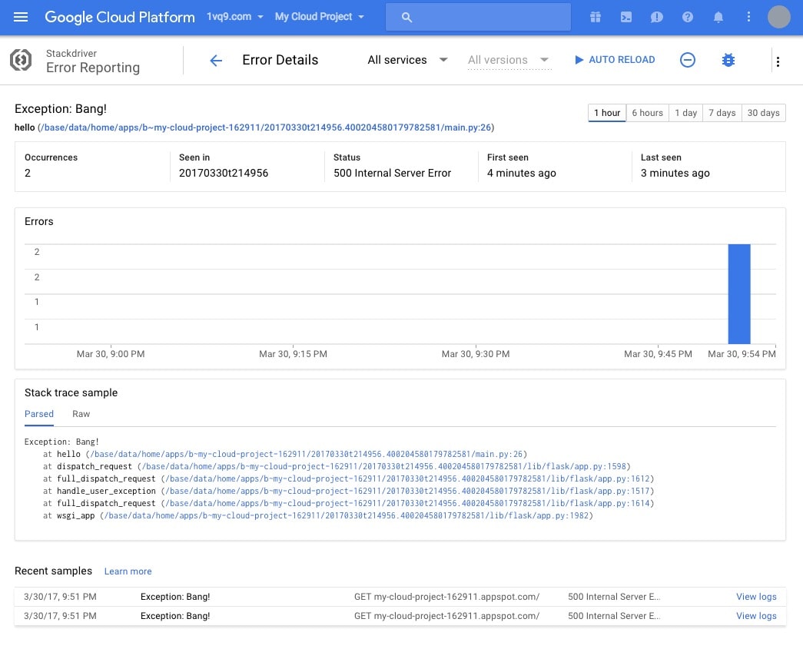Click the 4 minutes ago First seen value
Image resolution: width=803 pixels, height=672 pixels.
pyautogui.click(x=521, y=173)
